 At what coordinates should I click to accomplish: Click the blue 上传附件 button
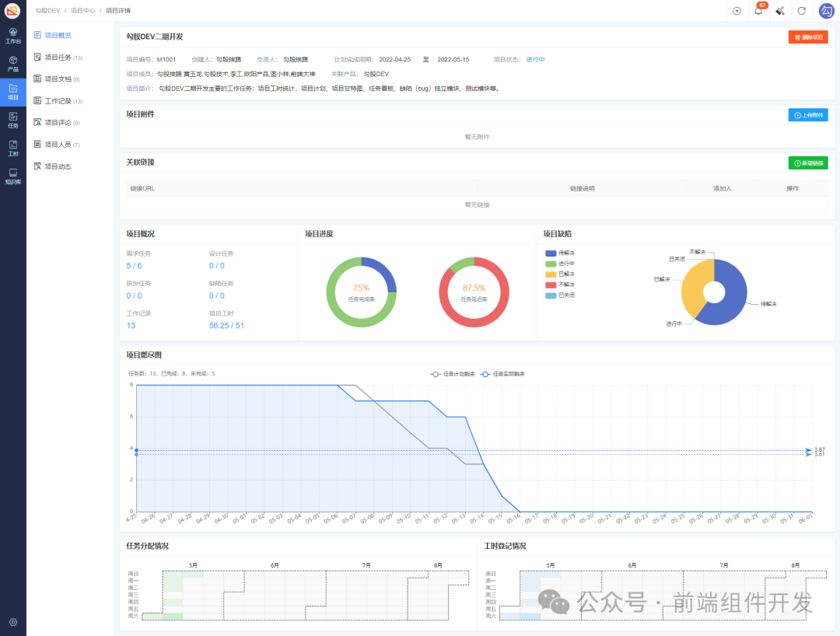(808, 115)
